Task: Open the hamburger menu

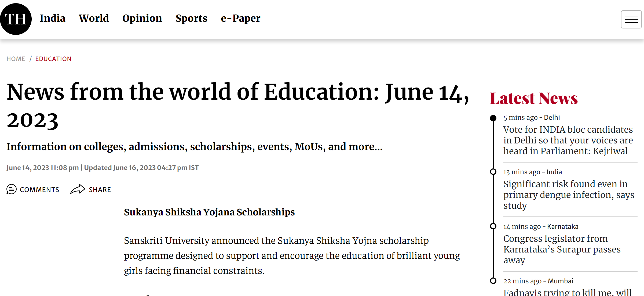Action: pyautogui.click(x=631, y=19)
